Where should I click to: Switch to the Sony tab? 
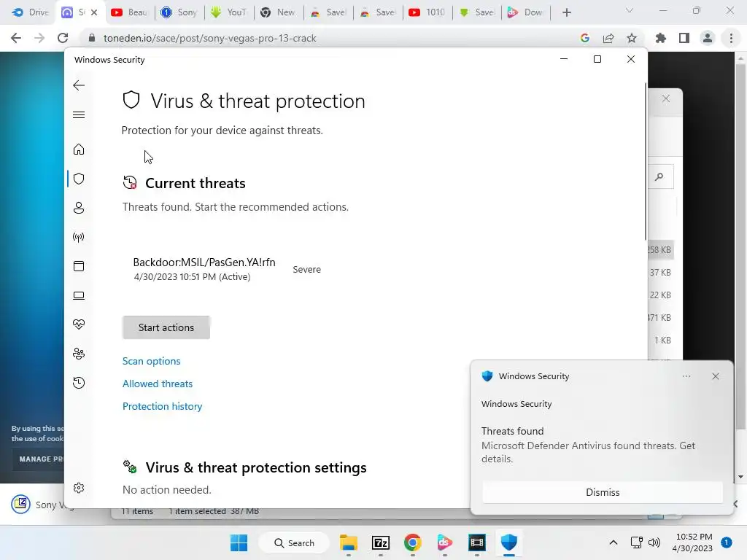coord(179,12)
